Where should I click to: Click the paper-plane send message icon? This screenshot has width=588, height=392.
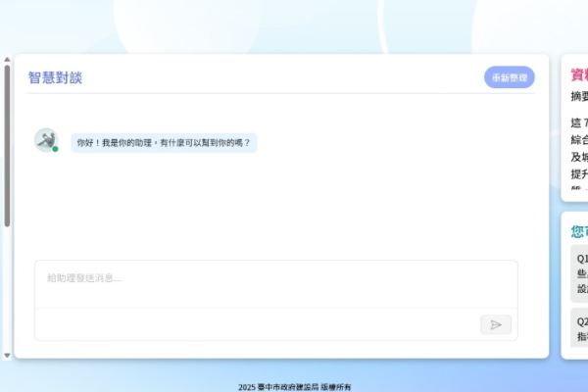pos(496,324)
